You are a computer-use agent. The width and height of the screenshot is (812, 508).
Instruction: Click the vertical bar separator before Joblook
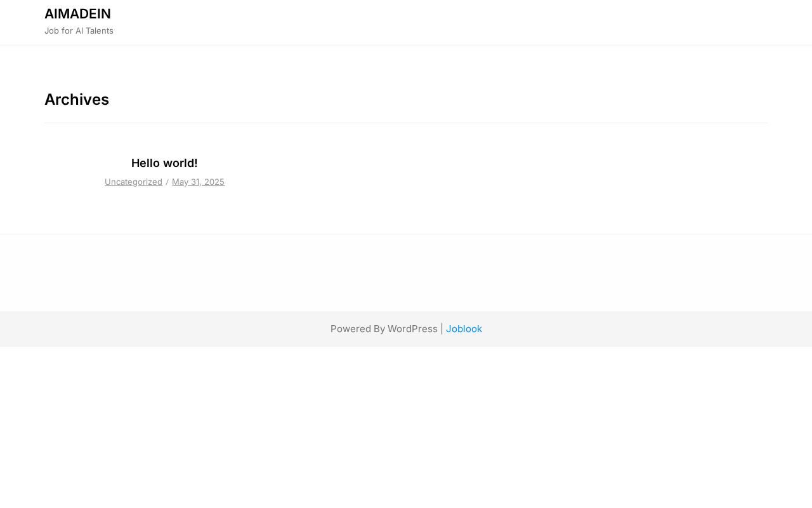pos(442,329)
